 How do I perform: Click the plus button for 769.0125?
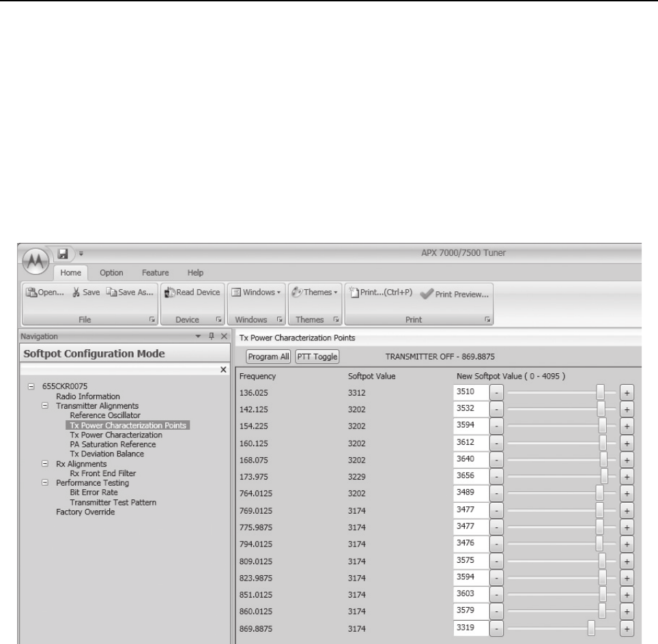tap(627, 511)
